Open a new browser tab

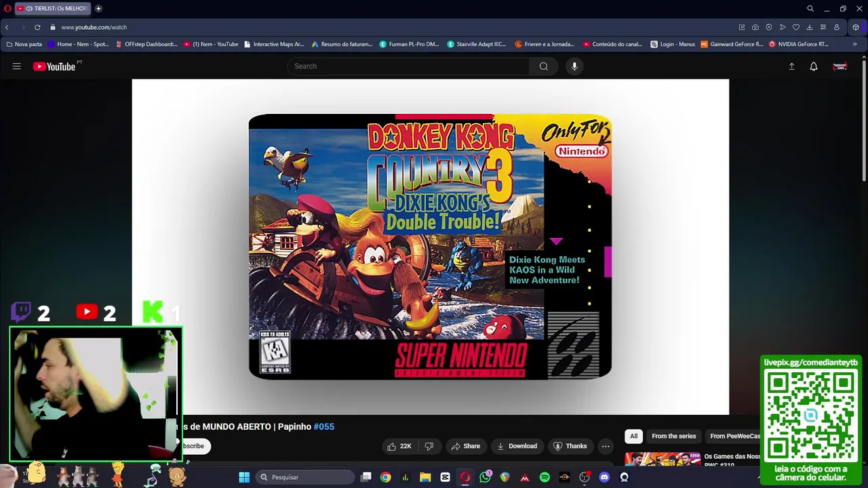(x=98, y=8)
